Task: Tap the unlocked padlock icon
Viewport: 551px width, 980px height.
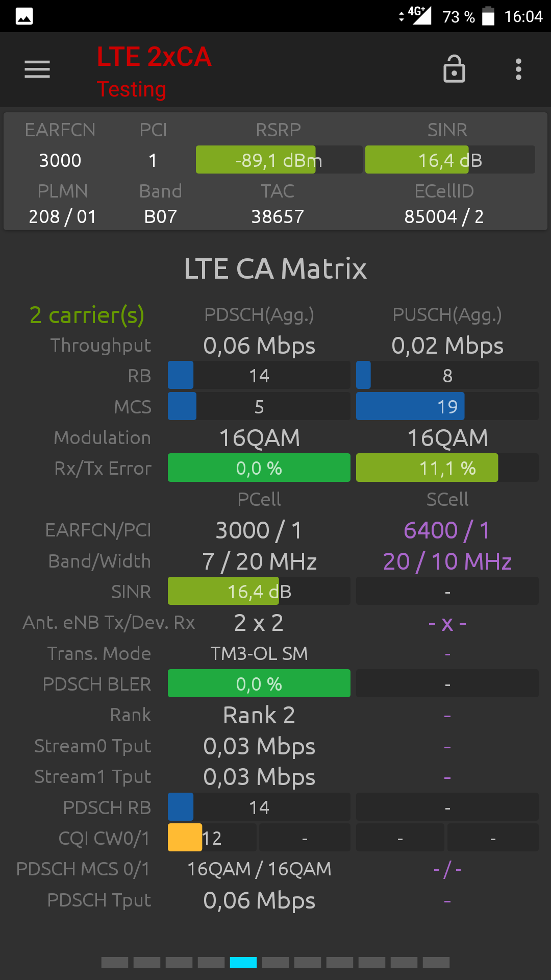Action: click(x=454, y=69)
